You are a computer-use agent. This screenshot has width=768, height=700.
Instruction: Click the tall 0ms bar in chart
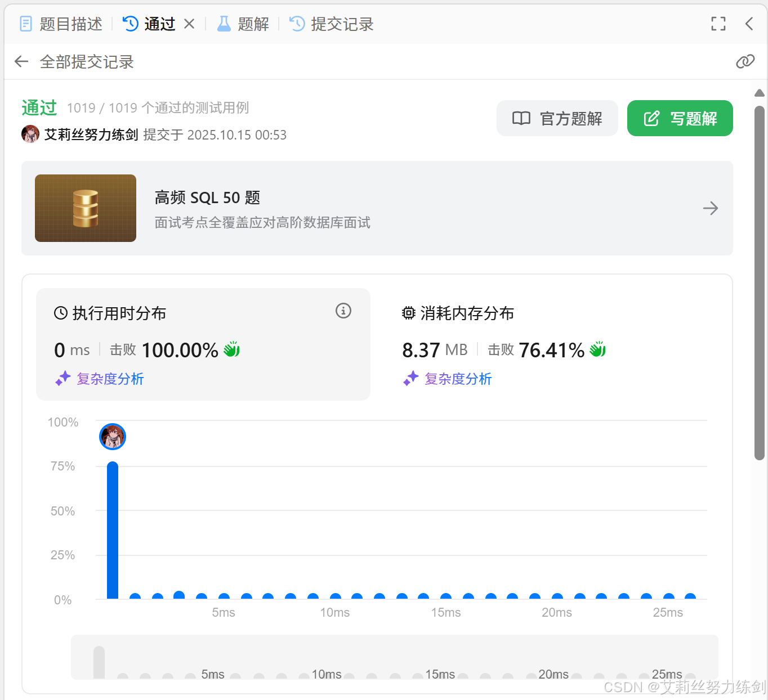coord(113,530)
